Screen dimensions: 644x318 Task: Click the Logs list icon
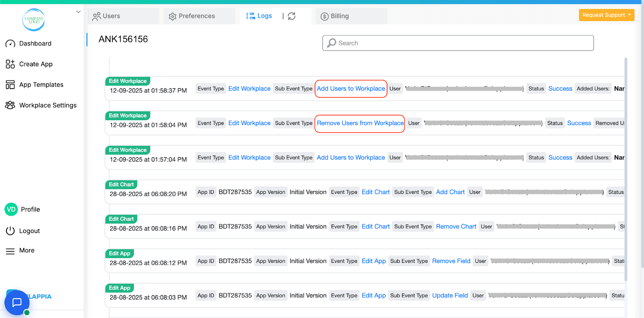click(x=250, y=16)
